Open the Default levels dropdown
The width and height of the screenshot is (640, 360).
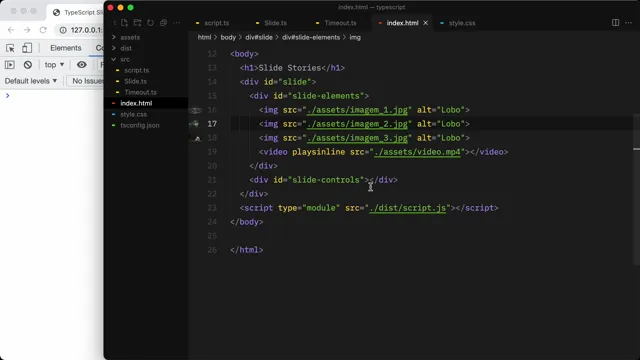point(31,81)
